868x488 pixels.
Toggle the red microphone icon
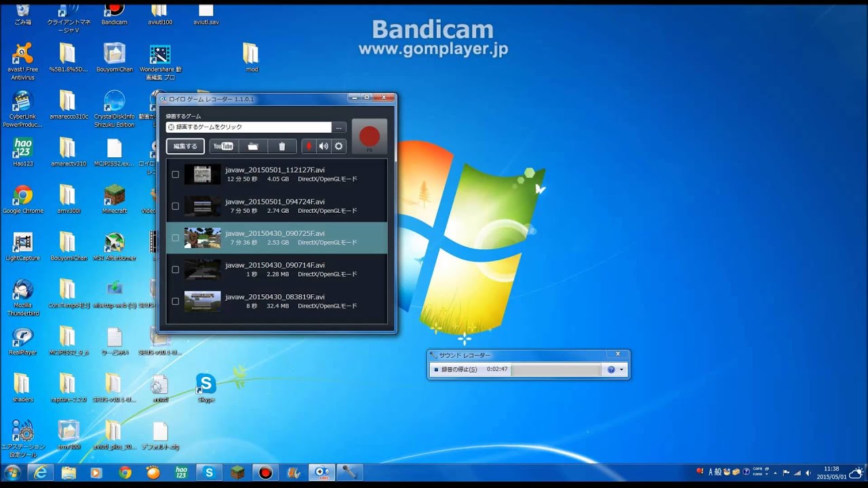point(310,146)
